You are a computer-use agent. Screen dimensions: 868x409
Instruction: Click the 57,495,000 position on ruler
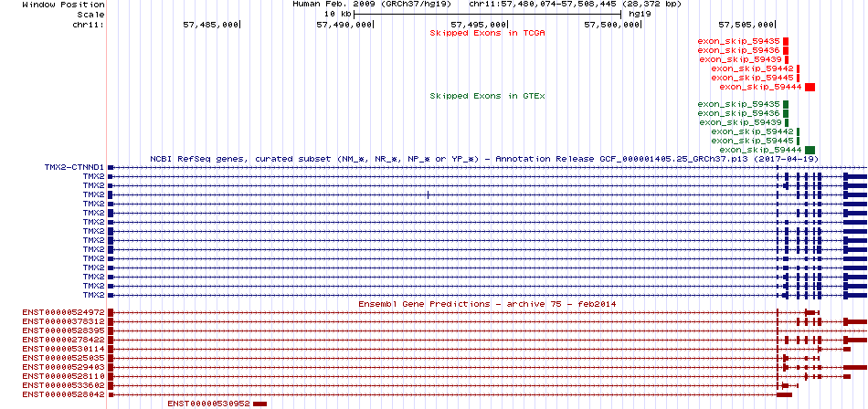[x=479, y=25]
